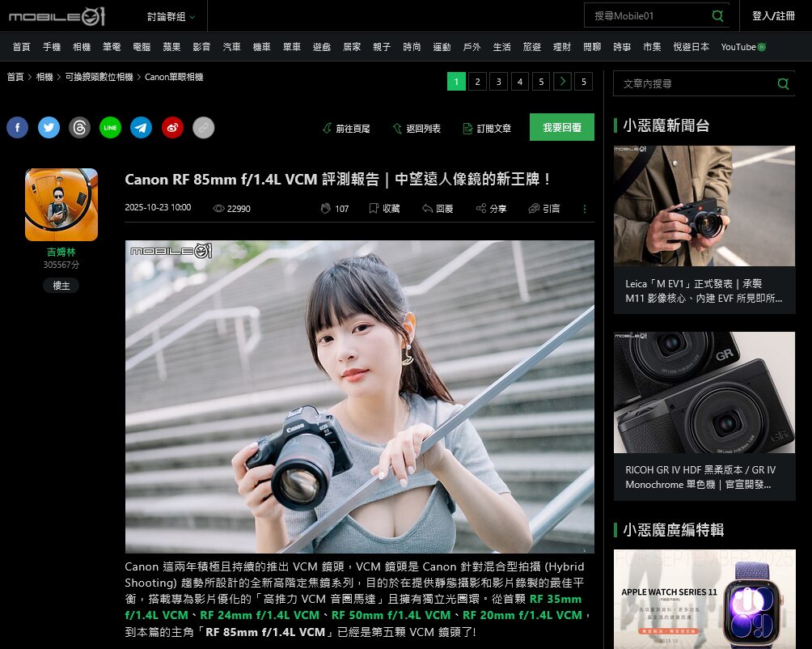
Task: Share to Weibo using its icon
Action: click(172, 128)
